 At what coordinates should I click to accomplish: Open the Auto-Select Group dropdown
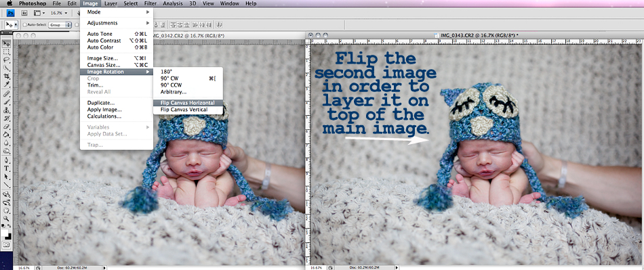coord(60,25)
